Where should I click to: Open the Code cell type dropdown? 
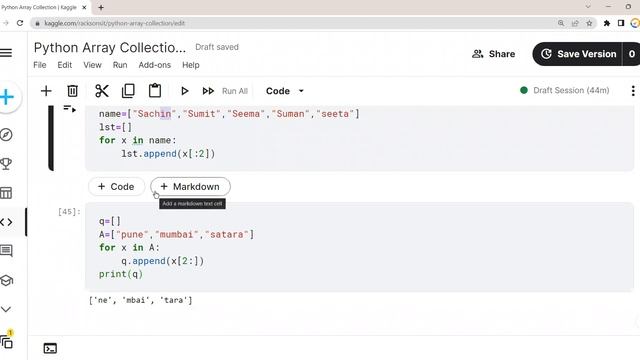pos(284,91)
